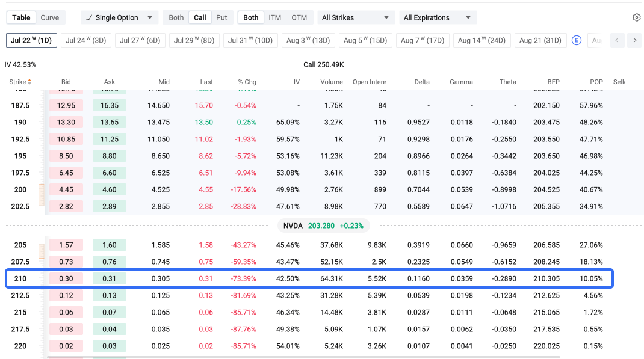Select the Aug 21 (31D) expiration tab
The image size is (644, 359).
(540, 41)
